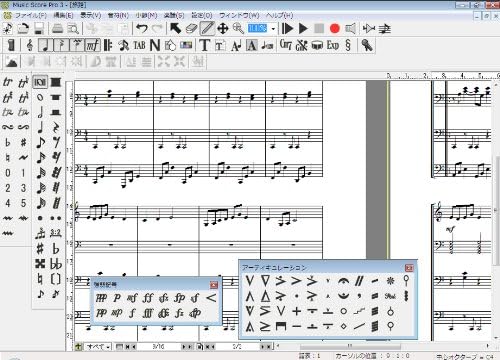Screen dimensions: 500x360
Task: Open the zoom percentage dropdown
Action: [x=273, y=29]
